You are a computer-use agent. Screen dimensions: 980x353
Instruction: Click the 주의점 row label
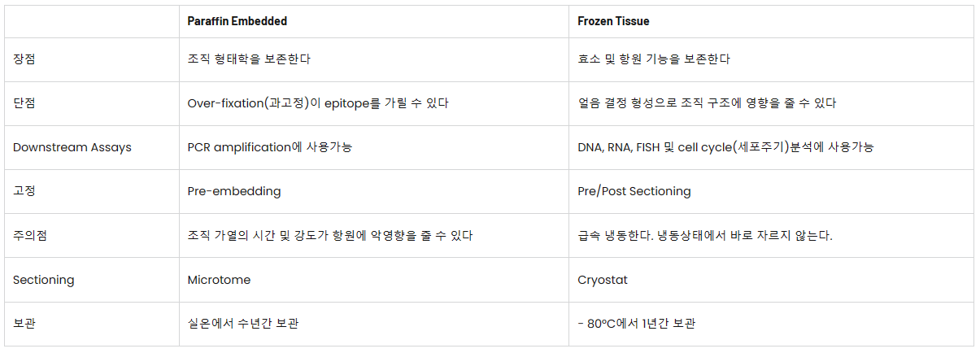click(x=30, y=236)
